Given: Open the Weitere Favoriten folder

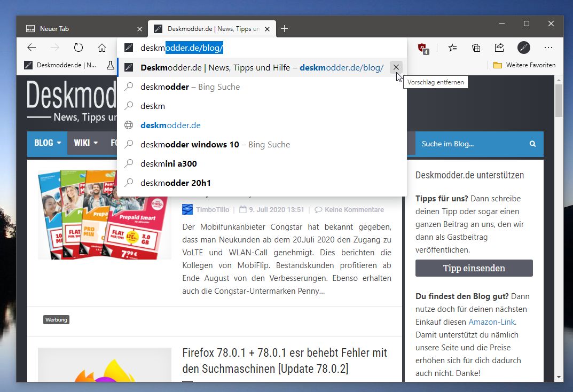Looking at the screenshot, I should (524, 65).
